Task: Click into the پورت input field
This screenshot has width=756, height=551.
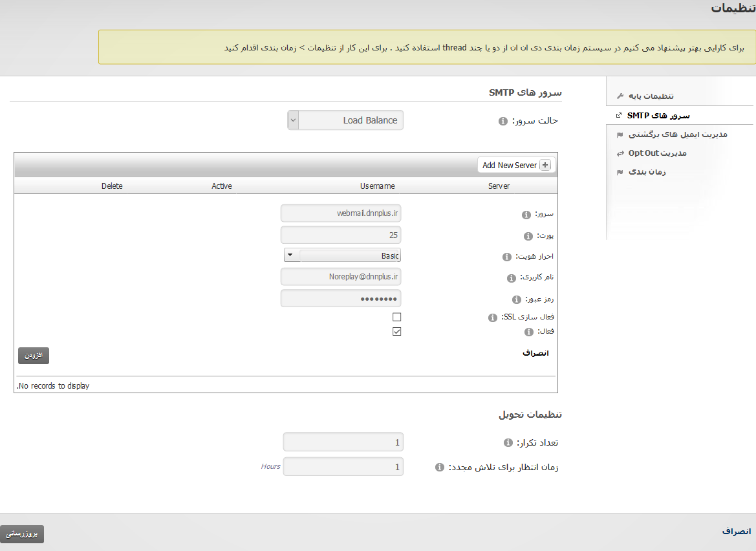Action: [341, 234]
